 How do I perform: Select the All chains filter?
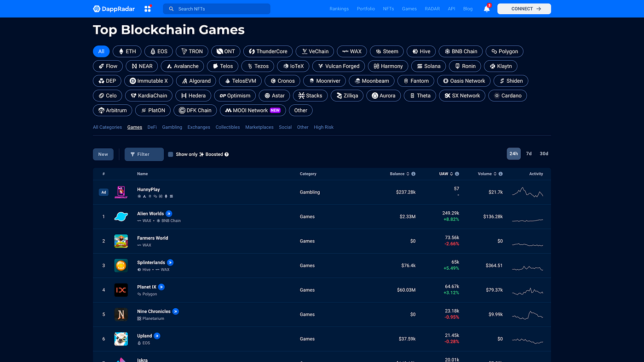[101, 51]
